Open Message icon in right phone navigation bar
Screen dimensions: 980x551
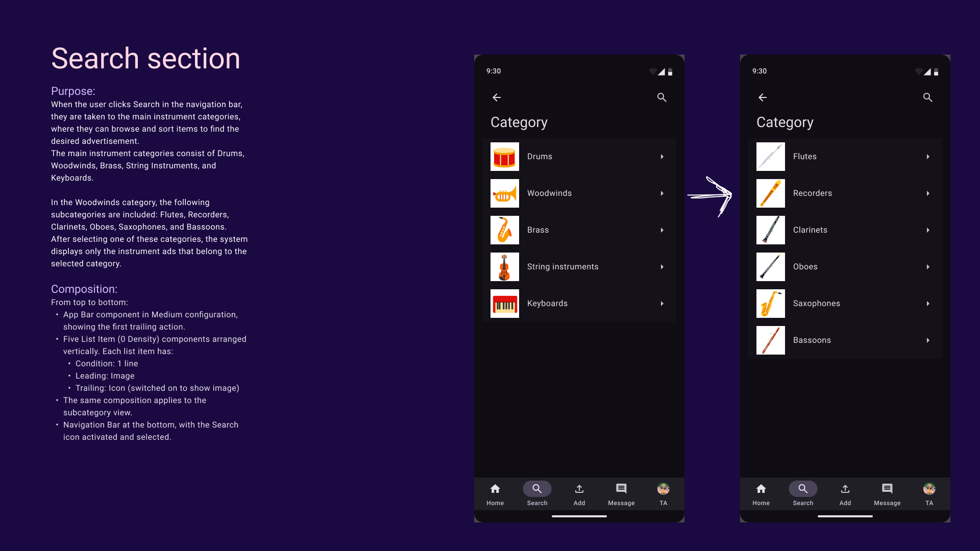click(x=887, y=489)
